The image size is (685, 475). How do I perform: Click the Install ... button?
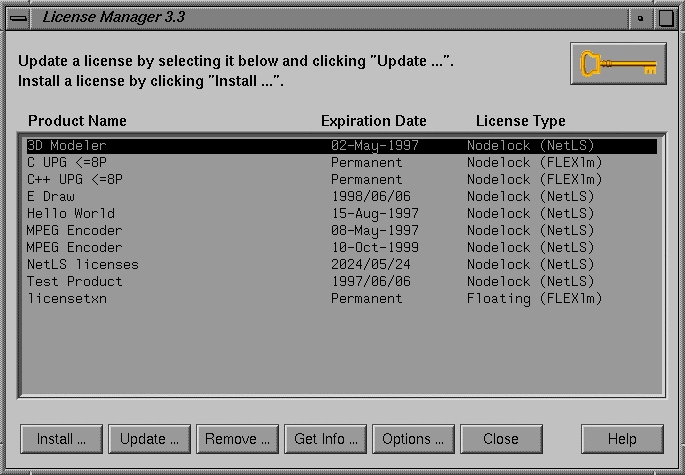pyautogui.click(x=61, y=439)
